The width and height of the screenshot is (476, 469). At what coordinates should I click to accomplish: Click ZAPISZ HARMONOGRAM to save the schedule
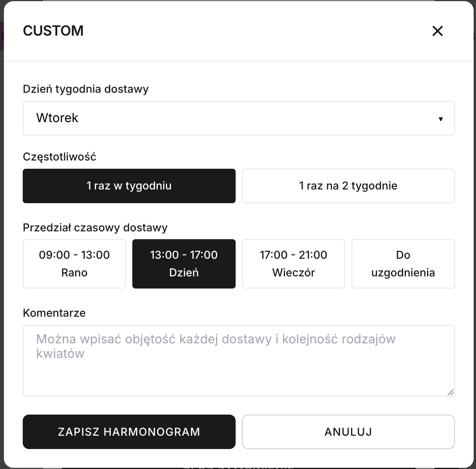click(129, 432)
